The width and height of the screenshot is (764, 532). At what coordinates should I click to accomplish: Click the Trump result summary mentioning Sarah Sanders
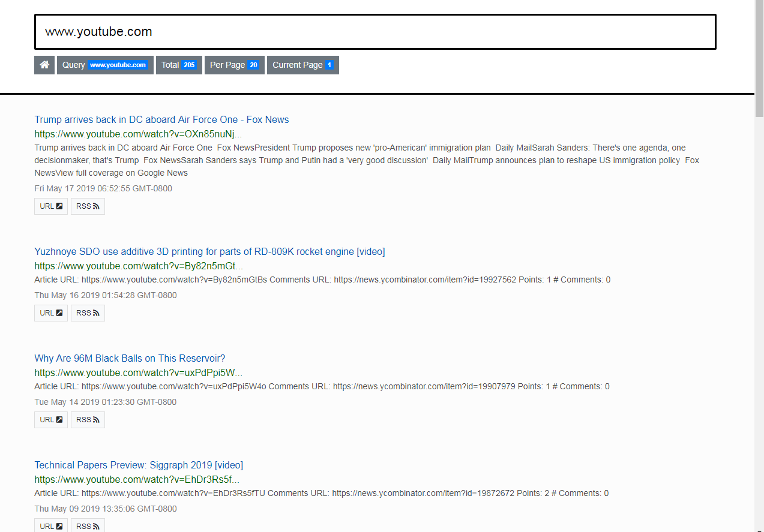367,160
